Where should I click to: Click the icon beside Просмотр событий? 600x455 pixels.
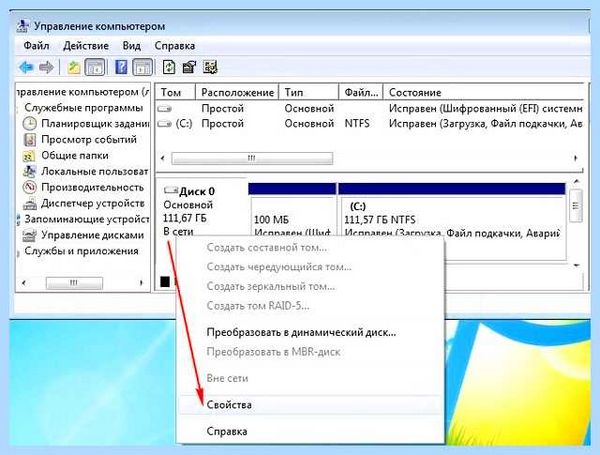click(x=29, y=140)
